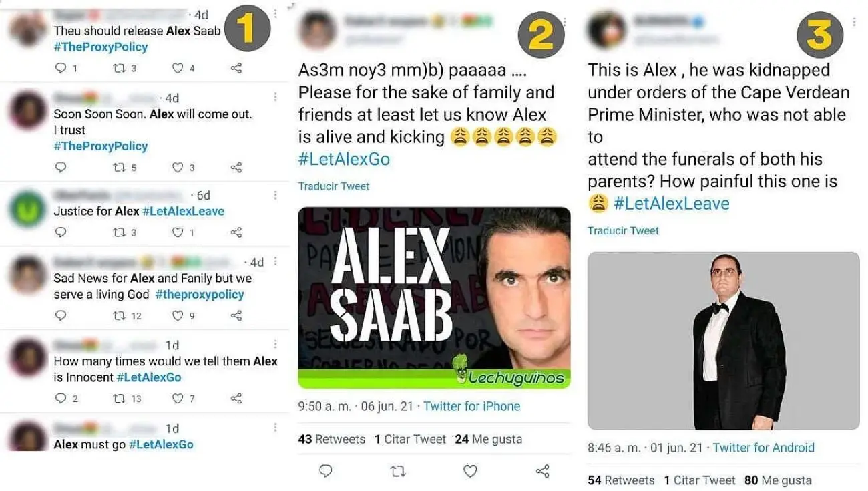Open the #LetAlexGo hashtag in 'alive and kicking' tweet
This screenshot has width=868, height=491.
344,160
